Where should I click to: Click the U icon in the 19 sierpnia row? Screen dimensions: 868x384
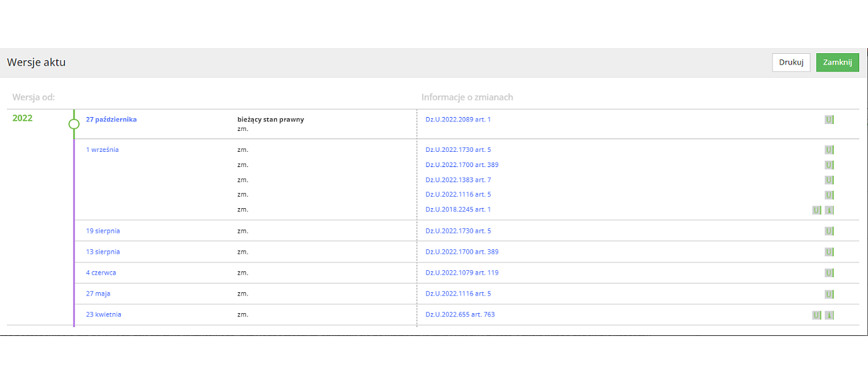(829, 232)
